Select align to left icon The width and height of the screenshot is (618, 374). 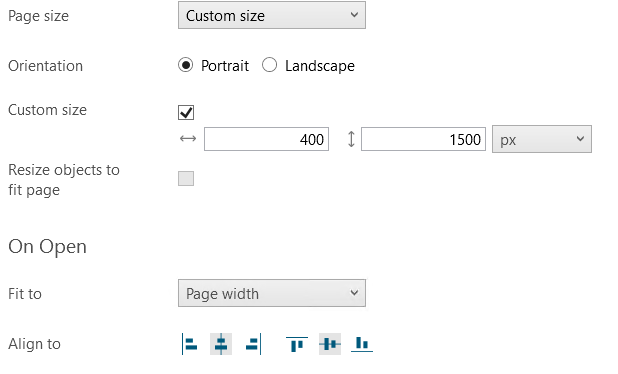click(190, 344)
